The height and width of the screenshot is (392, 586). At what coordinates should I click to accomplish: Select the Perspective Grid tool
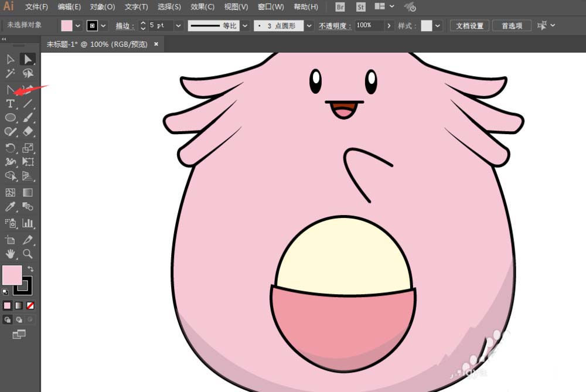[28, 176]
